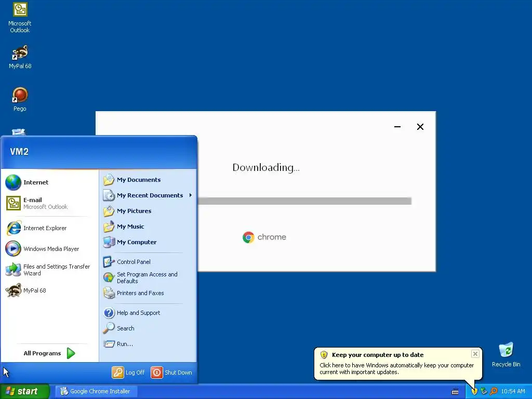The width and height of the screenshot is (532, 399).
Task: Click the 'Downloading...' status text
Action: [266, 168]
